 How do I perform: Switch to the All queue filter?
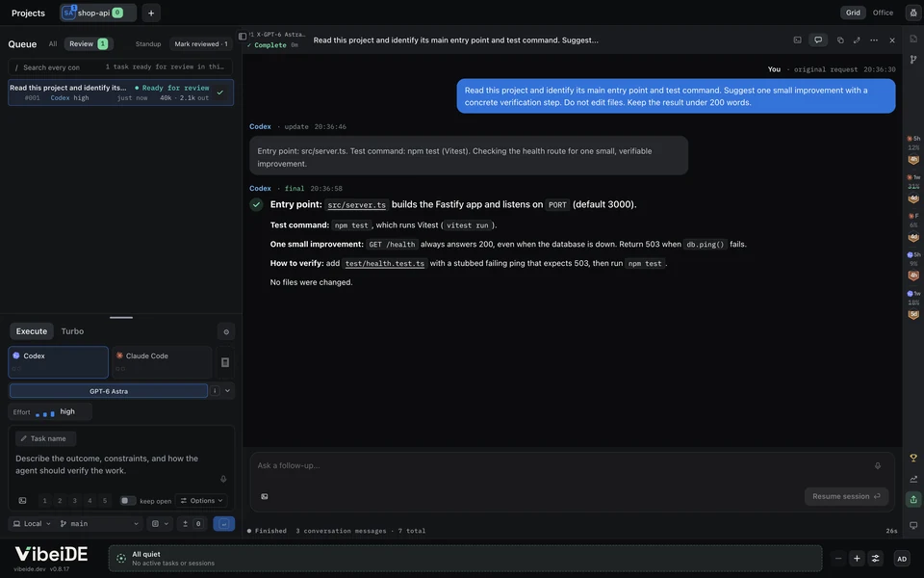point(53,43)
